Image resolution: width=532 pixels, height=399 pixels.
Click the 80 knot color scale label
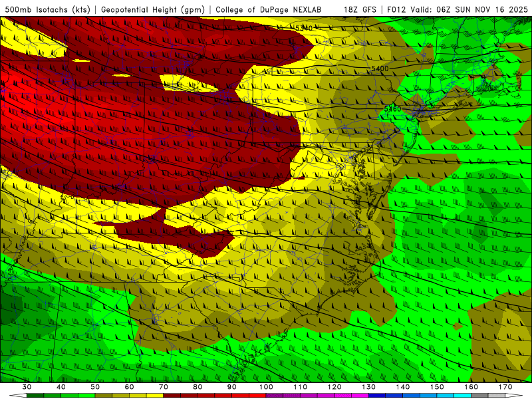198,387
